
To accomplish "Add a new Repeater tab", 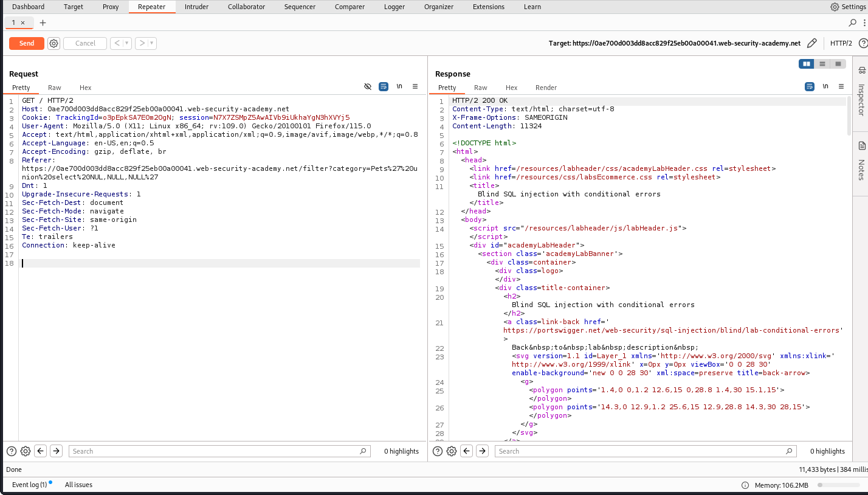I will point(43,22).
